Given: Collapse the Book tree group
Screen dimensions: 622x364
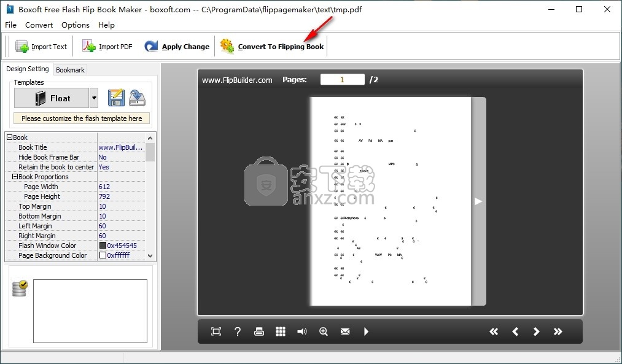Looking at the screenshot, I should click(10, 137).
